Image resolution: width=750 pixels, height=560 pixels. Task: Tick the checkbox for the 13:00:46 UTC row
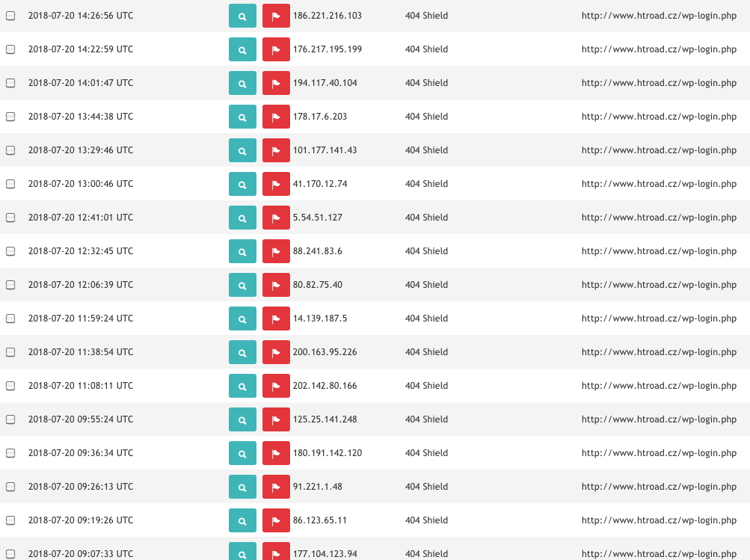coord(10,184)
